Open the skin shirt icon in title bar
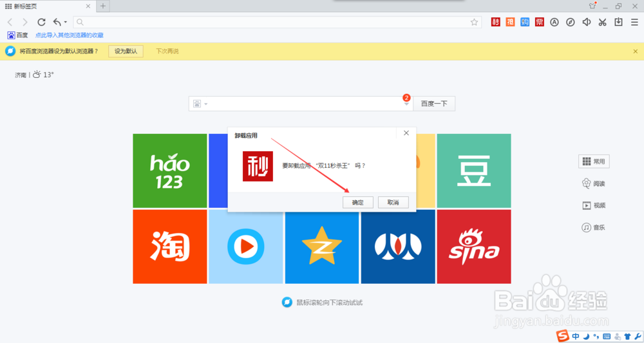Image resolution: width=644 pixels, height=343 pixels. pyautogui.click(x=592, y=5)
